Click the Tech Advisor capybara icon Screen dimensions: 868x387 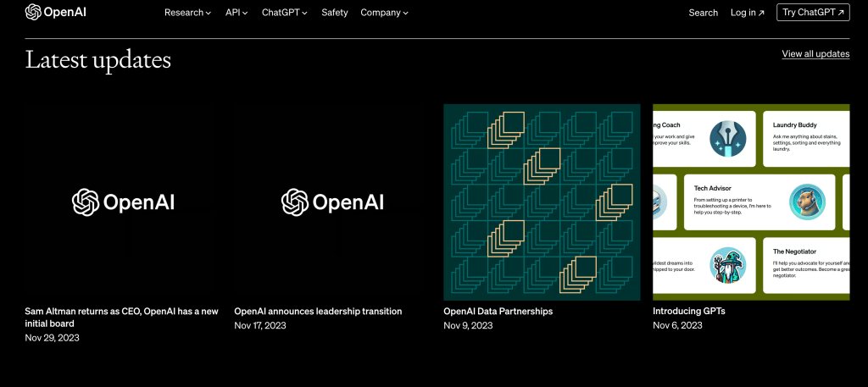tap(807, 202)
